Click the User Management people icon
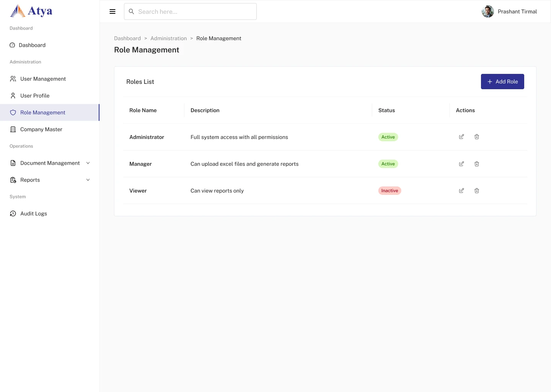Screen dimensions: 551x392 tap(13, 79)
